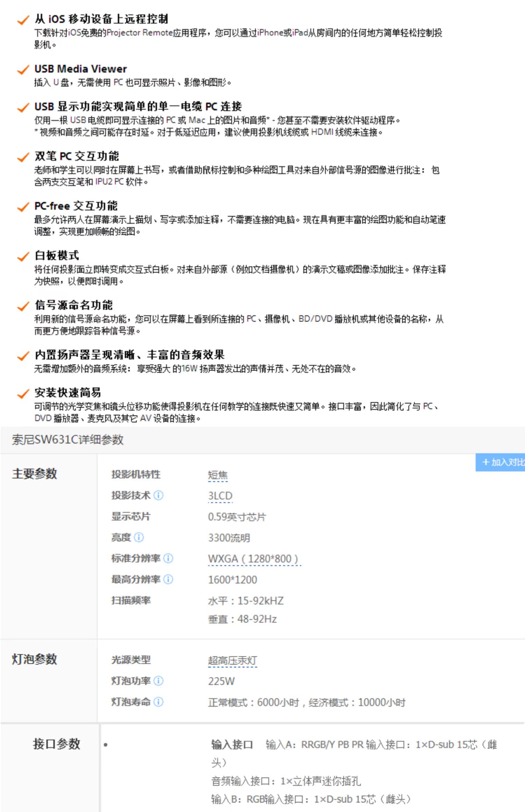This screenshot has height=812, width=525.
Task: Click the info icon beside 灯泡寿命
Action: [x=158, y=701]
